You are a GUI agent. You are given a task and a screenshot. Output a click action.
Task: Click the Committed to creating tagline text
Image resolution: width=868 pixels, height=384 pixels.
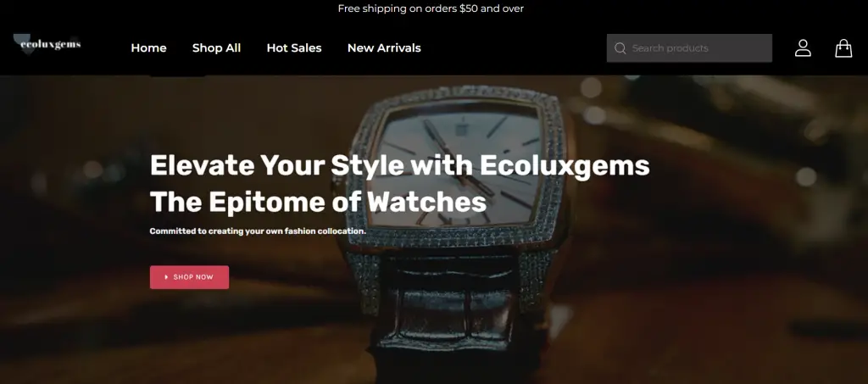tap(258, 231)
